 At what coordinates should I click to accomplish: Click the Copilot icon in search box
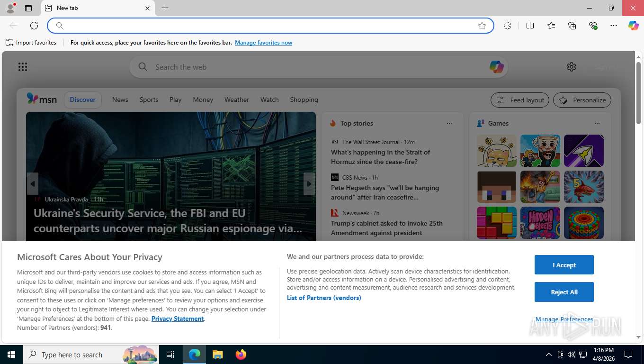point(496,67)
